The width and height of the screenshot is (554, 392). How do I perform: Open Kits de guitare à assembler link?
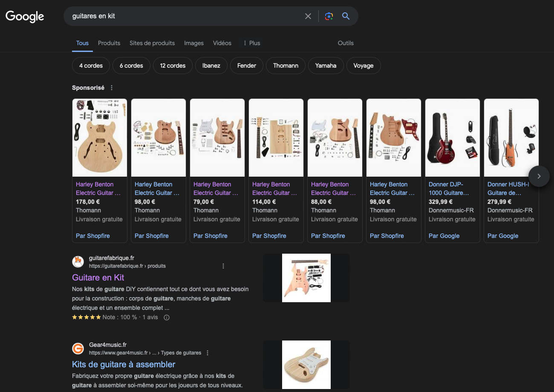click(124, 364)
